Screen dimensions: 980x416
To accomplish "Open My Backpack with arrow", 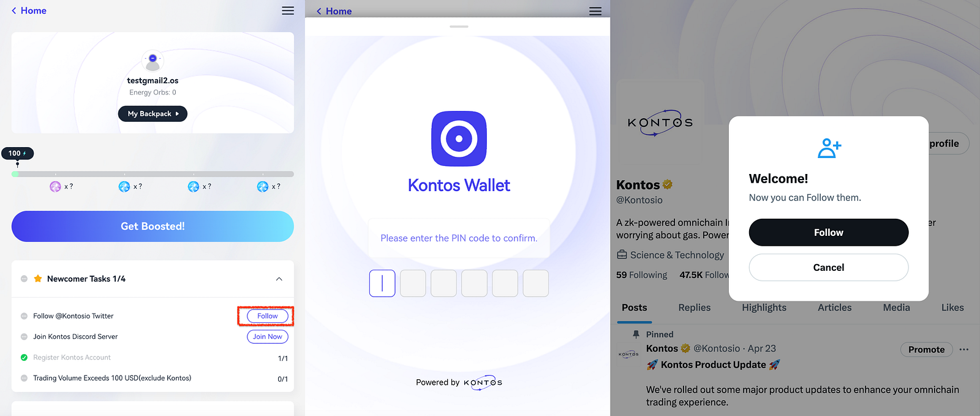I will click(153, 114).
